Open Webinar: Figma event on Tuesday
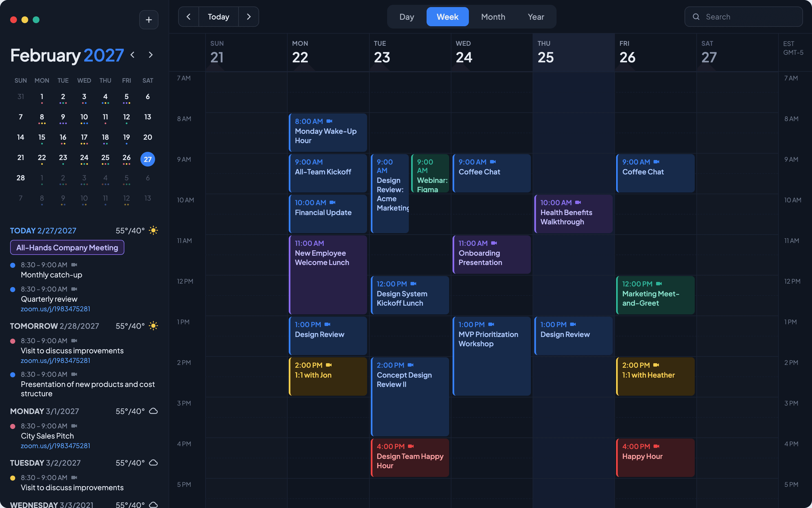Image resolution: width=812 pixels, height=508 pixels. pyautogui.click(x=430, y=173)
